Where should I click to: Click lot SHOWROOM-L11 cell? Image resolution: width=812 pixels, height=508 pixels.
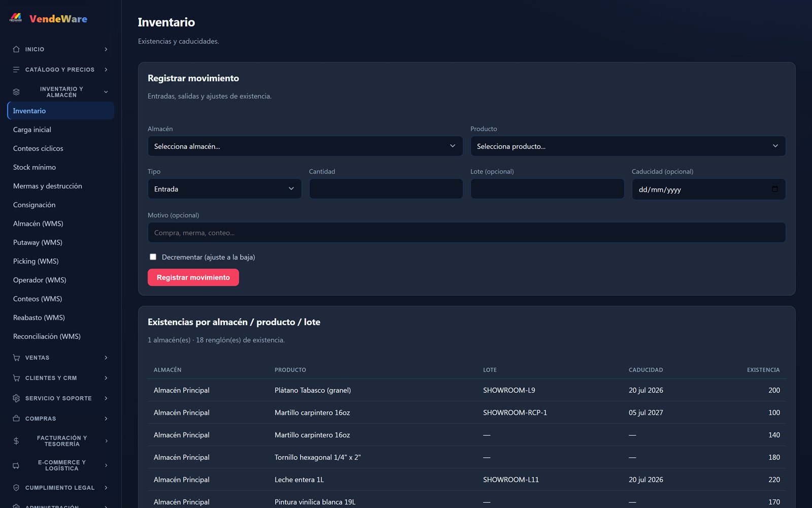(x=511, y=480)
